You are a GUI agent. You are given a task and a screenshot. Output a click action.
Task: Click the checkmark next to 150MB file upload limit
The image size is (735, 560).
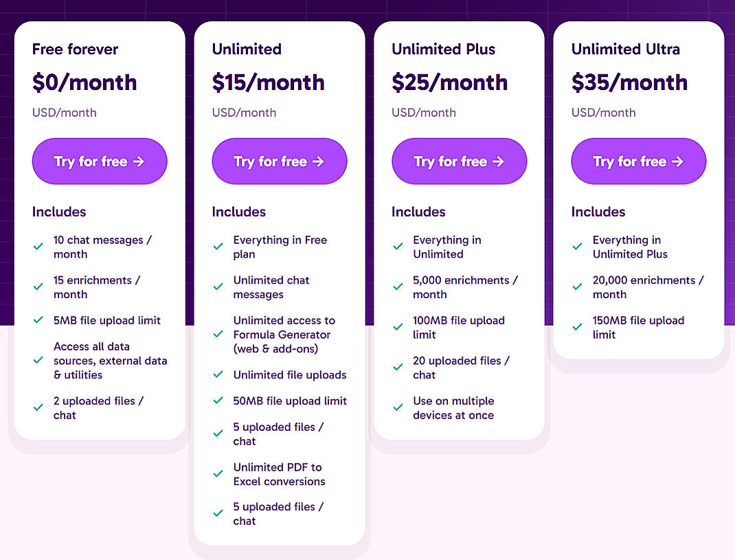pos(578,326)
